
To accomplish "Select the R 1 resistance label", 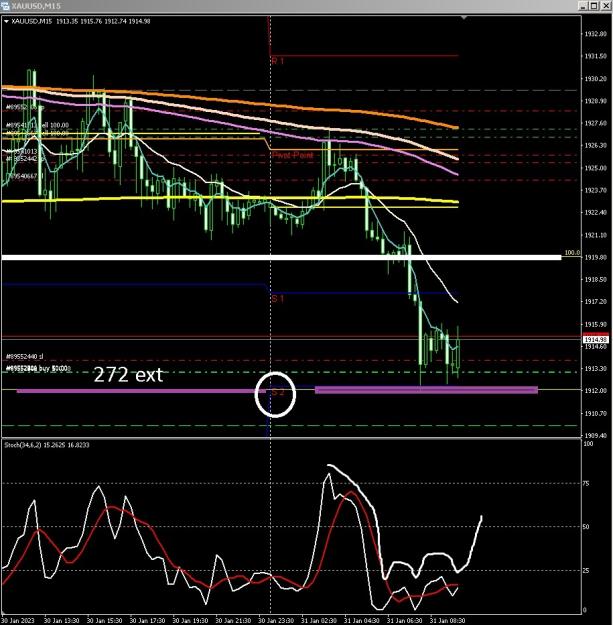I will tap(277, 61).
